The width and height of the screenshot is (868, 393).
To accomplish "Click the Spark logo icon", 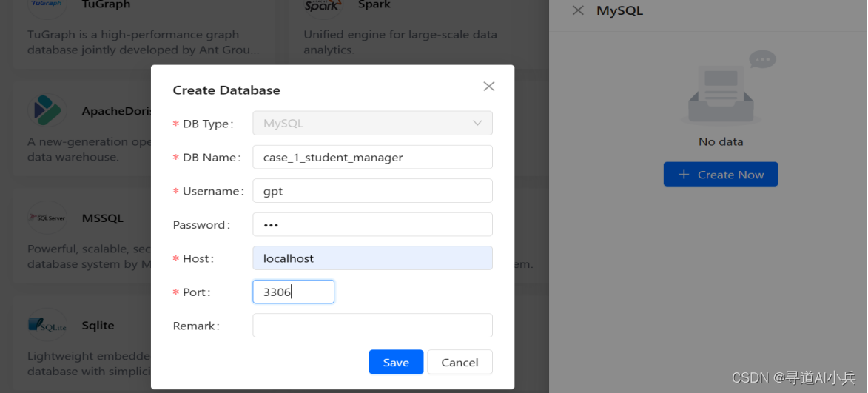I will (x=323, y=6).
